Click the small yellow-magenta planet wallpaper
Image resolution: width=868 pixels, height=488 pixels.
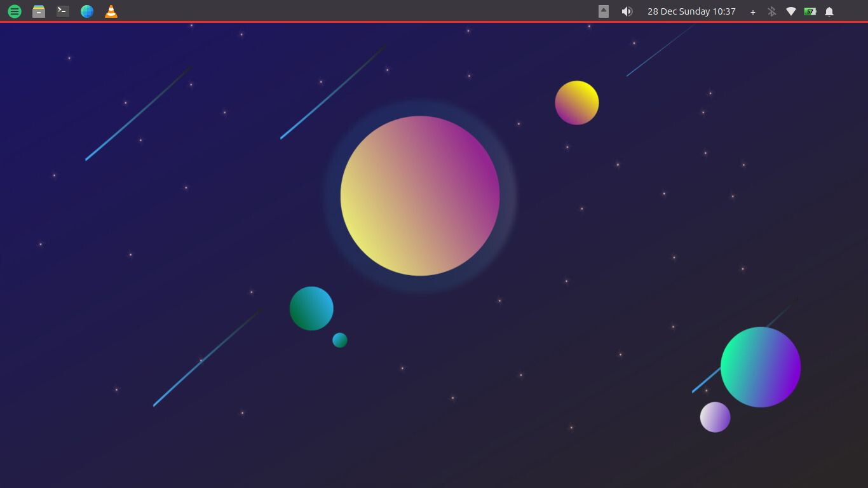tap(577, 103)
